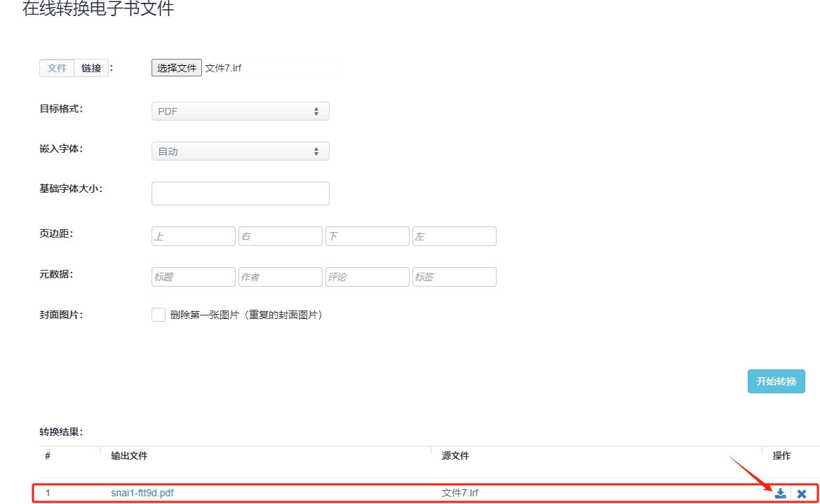The width and height of the screenshot is (820, 504).
Task: Click the 右 margin input field
Action: (x=281, y=236)
